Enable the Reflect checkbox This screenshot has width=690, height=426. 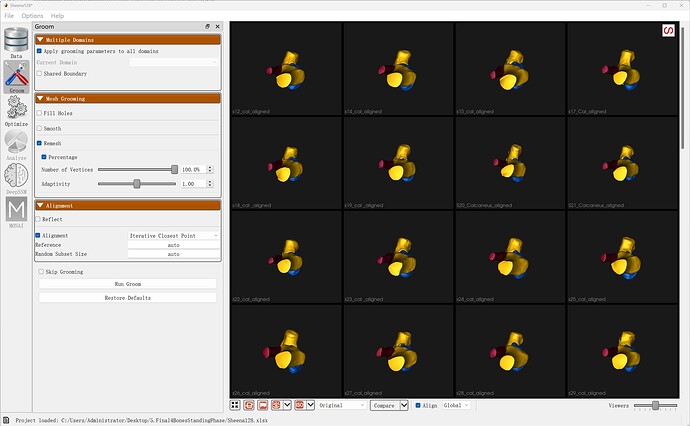[x=38, y=219]
